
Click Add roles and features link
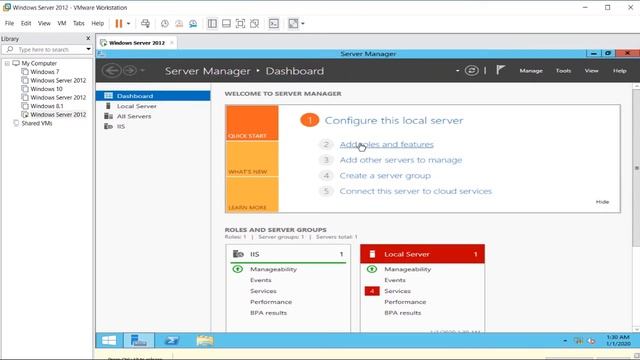point(387,144)
